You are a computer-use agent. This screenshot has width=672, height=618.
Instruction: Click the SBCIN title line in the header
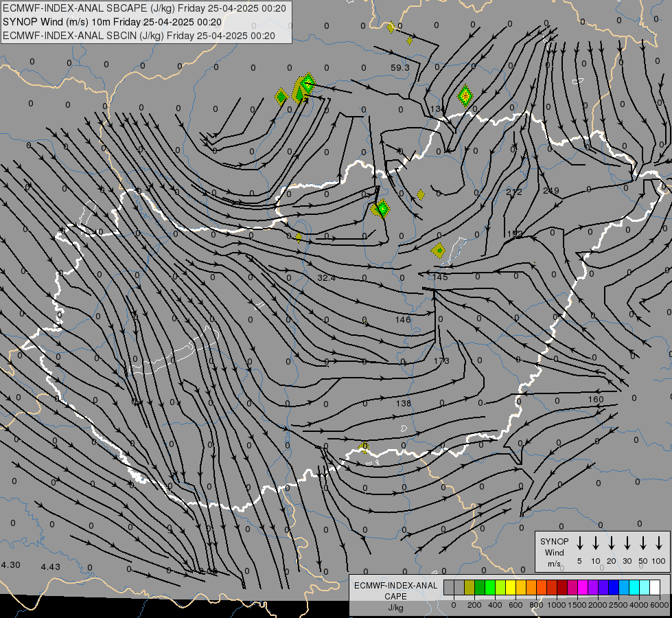tap(139, 36)
